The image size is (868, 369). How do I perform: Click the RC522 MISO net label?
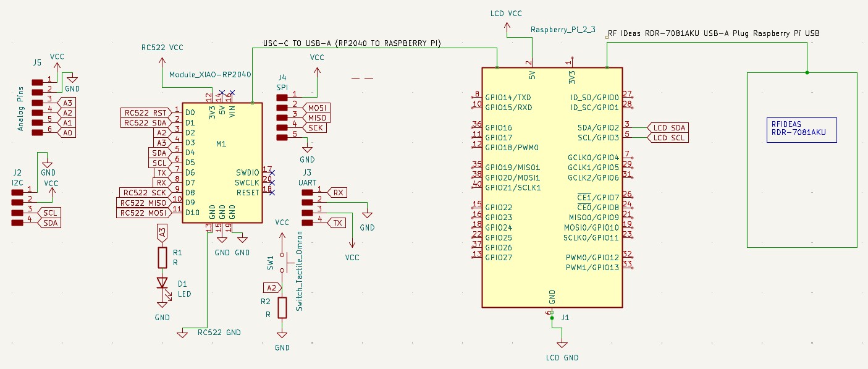point(143,202)
